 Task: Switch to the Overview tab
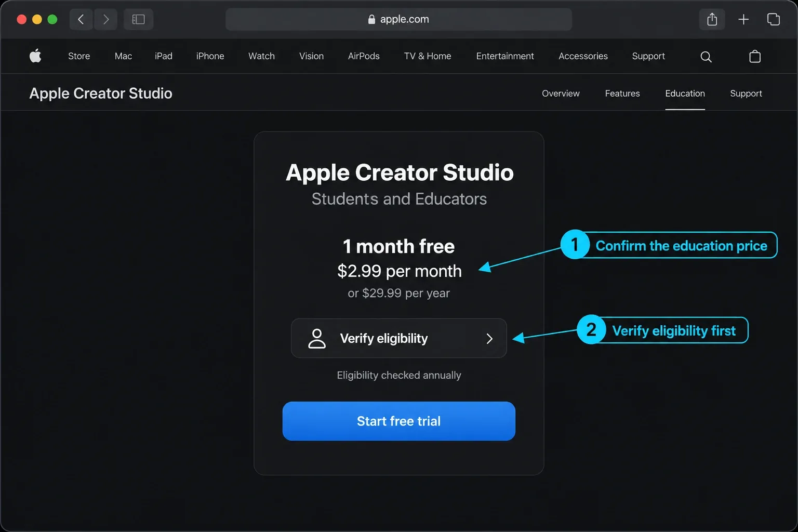click(561, 94)
